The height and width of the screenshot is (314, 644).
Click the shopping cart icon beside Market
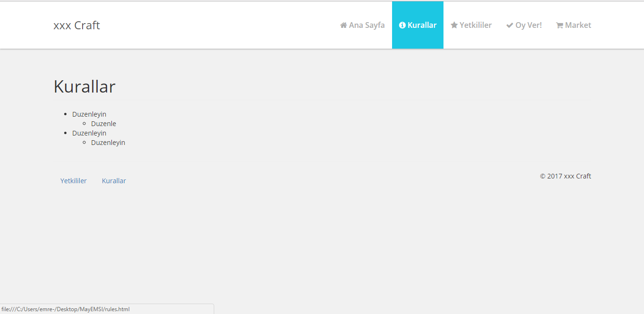[560, 25]
